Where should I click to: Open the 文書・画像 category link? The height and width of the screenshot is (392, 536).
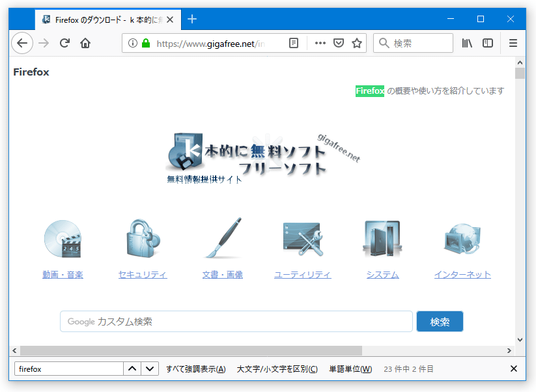pyautogui.click(x=223, y=274)
